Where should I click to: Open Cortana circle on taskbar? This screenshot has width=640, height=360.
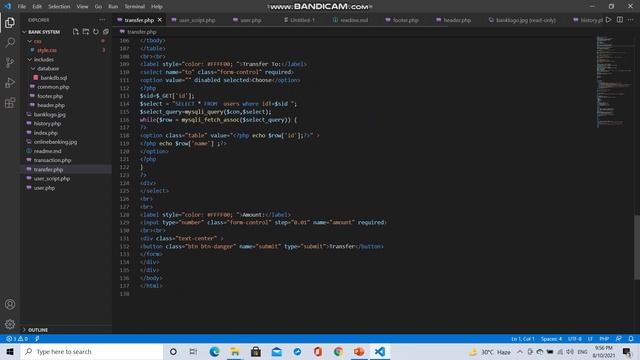click(173, 351)
